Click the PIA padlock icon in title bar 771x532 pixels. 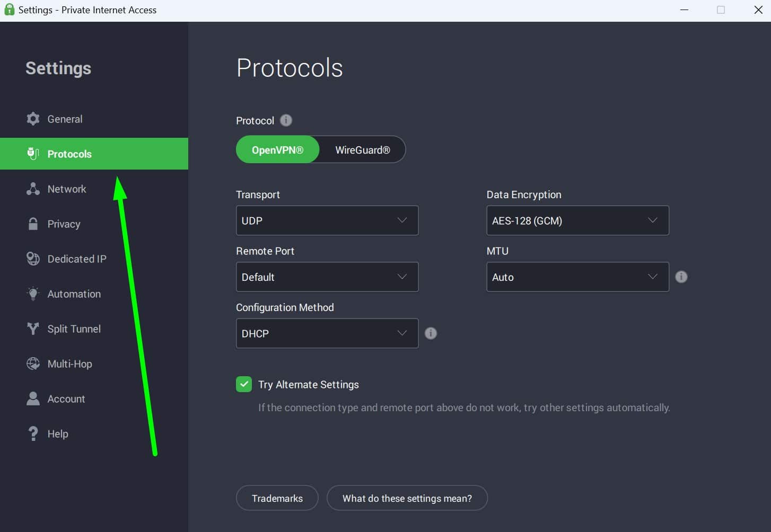tap(9, 10)
